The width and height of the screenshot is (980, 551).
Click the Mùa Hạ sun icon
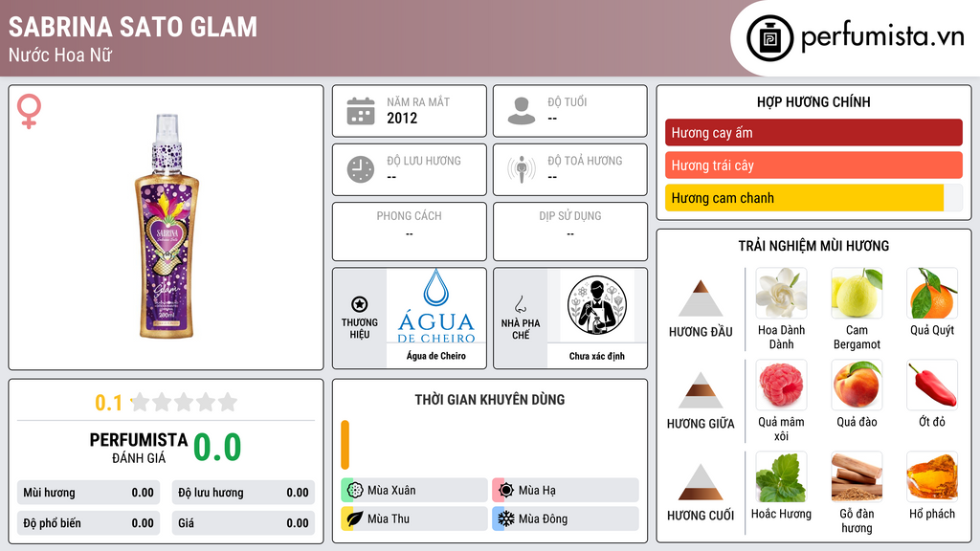(506, 491)
